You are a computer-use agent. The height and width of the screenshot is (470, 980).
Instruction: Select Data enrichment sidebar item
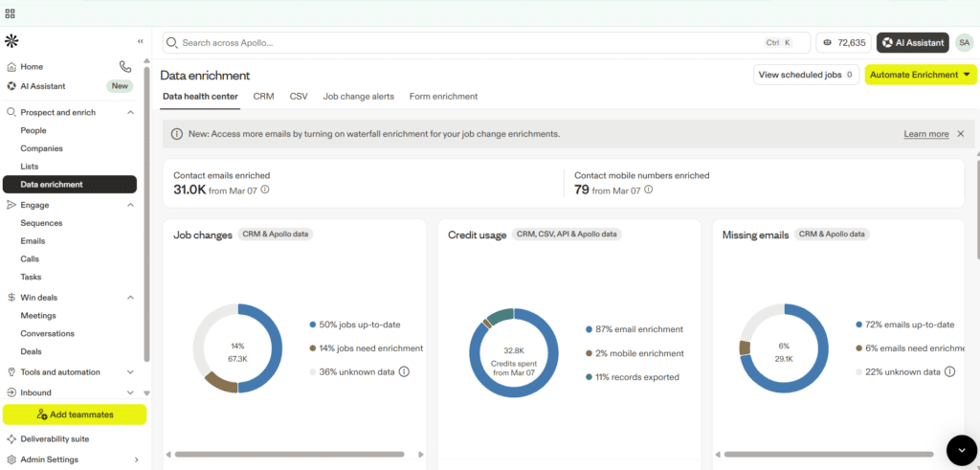[x=70, y=185]
